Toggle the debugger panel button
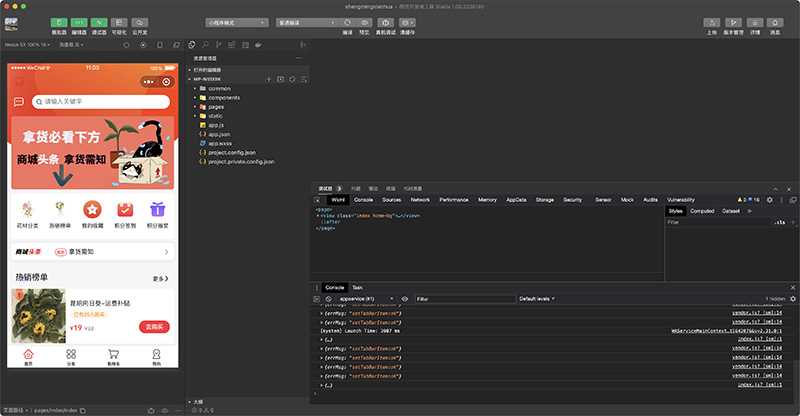 [99, 22]
